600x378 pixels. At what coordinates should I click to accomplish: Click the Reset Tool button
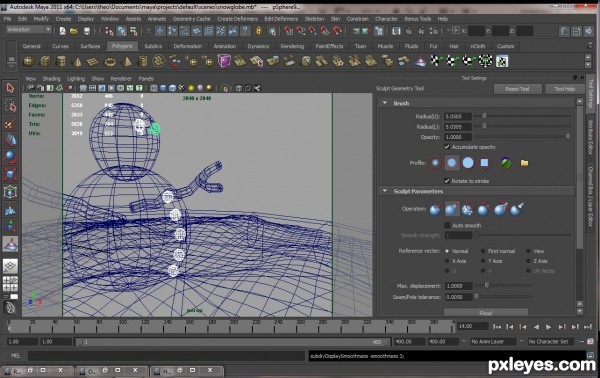(517, 89)
